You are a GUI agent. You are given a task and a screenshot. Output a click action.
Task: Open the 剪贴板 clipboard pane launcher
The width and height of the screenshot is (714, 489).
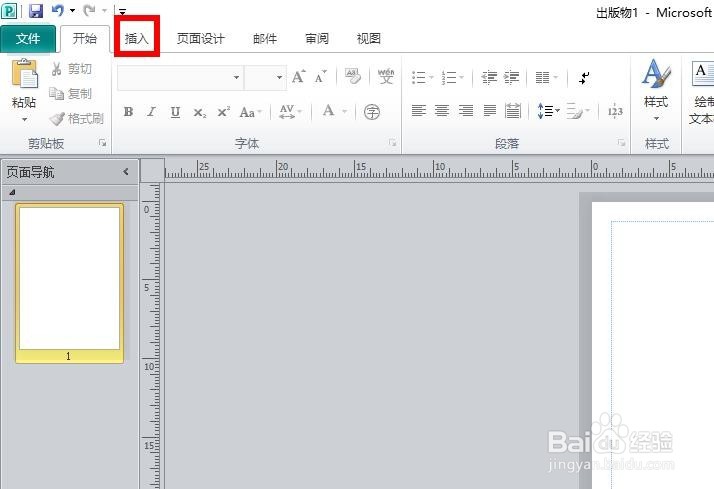[x=102, y=143]
